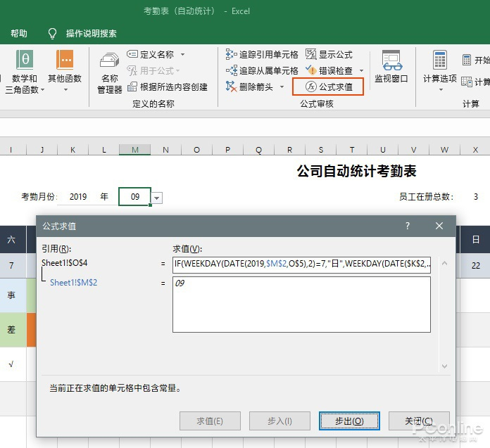Click the header cell 日
This screenshot has height=448, width=490.
point(475,239)
